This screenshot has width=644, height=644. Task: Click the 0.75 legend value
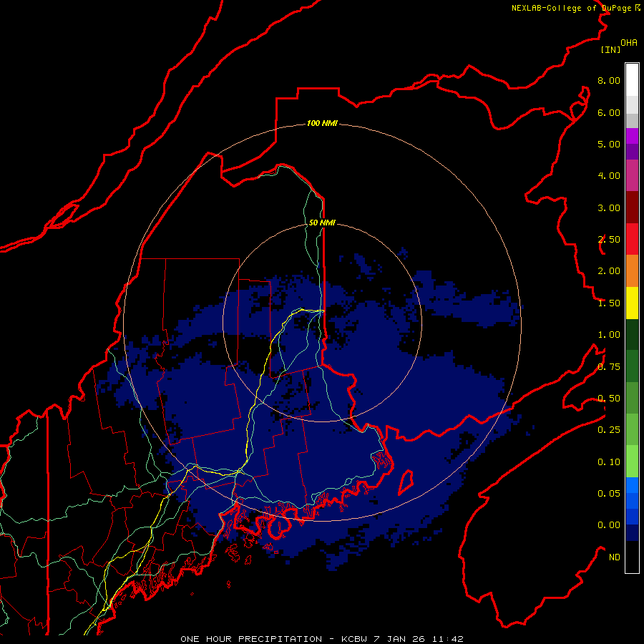point(609,367)
